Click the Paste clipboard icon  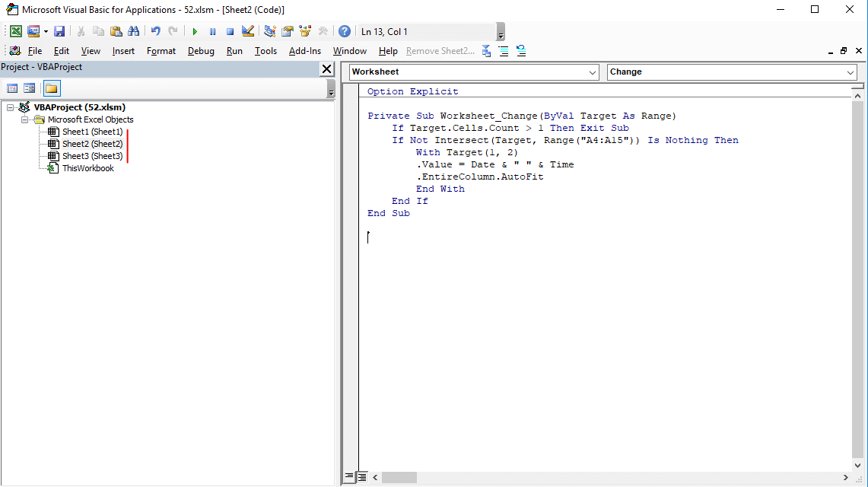tap(116, 31)
